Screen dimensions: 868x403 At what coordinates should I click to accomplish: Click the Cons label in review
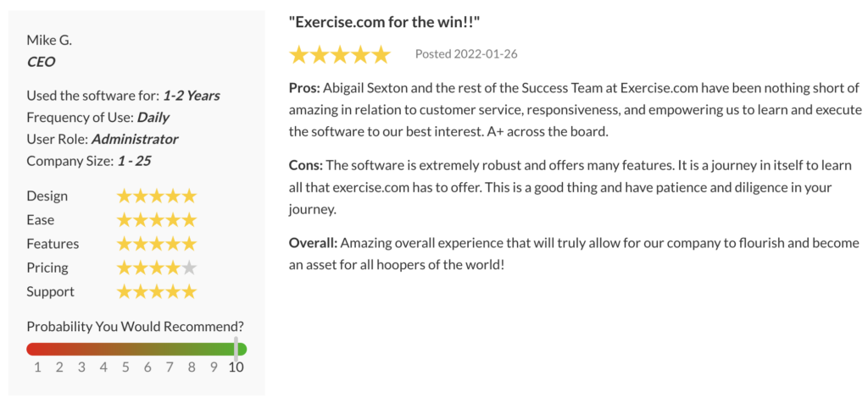tap(306, 164)
